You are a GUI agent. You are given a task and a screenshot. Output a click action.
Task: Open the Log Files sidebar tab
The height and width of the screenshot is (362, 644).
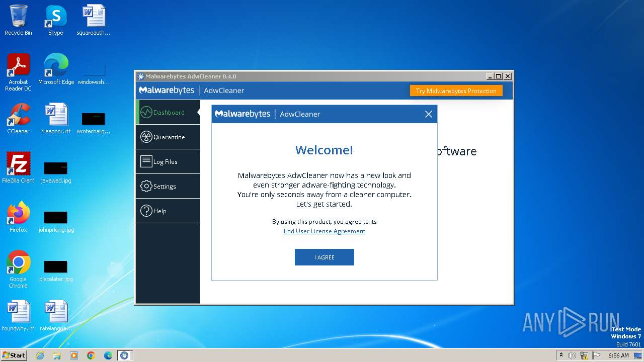(x=168, y=161)
